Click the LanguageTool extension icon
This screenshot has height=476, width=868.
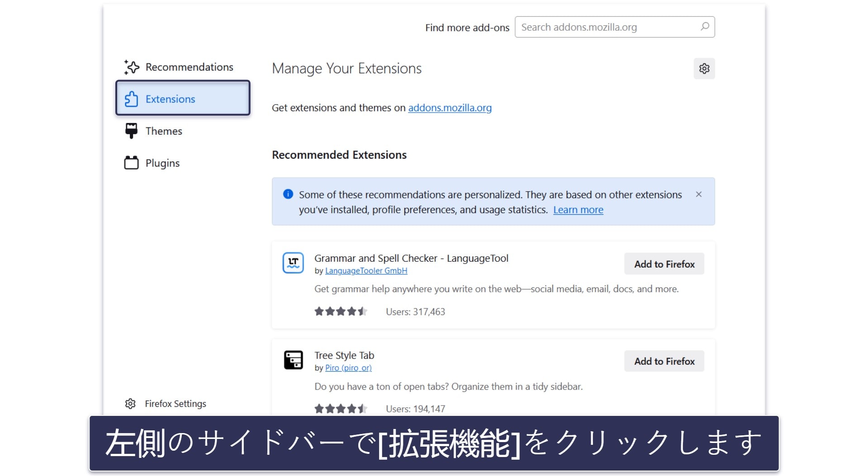click(x=293, y=263)
